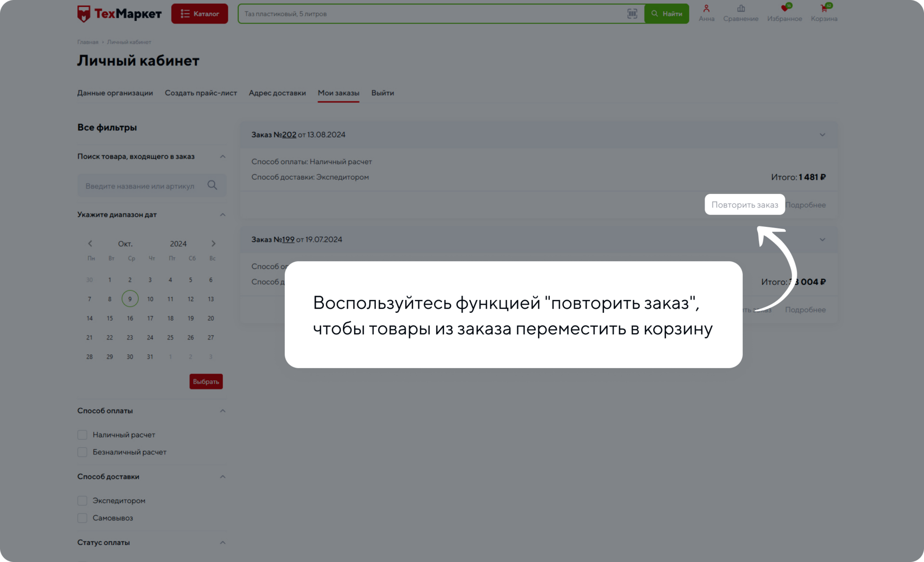Check the Наличный расчет checkbox
This screenshot has width=924, height=562.
click(82, 434)
